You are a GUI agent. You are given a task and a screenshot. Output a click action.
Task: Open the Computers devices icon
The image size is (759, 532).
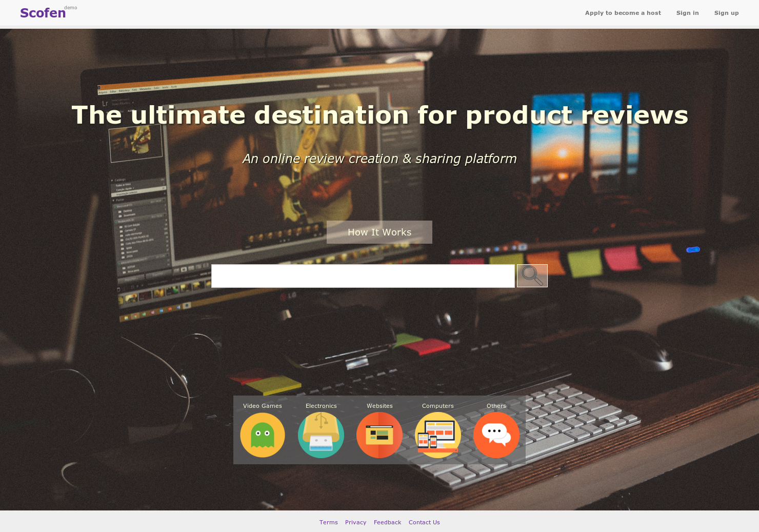[438, 435]
